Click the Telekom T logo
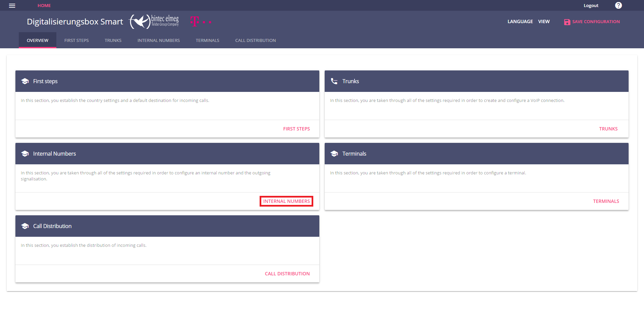 pos(201,21)
